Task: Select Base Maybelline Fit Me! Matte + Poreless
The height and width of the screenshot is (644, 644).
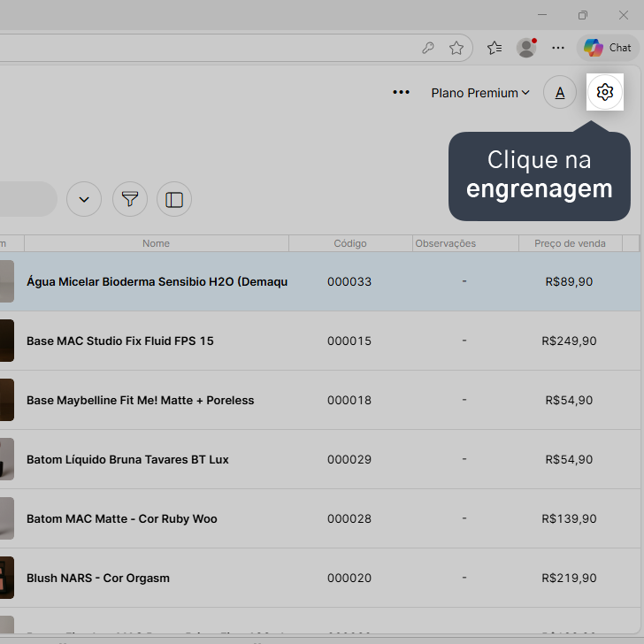Action: 141,400
